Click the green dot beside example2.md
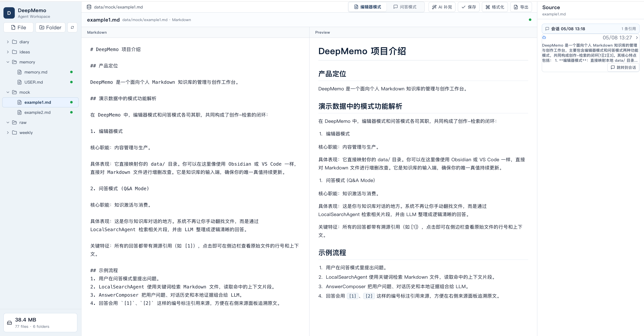Image resolution: width=644 pixels, height=336 pixels. pyautogui.click(x=72, y=112)
